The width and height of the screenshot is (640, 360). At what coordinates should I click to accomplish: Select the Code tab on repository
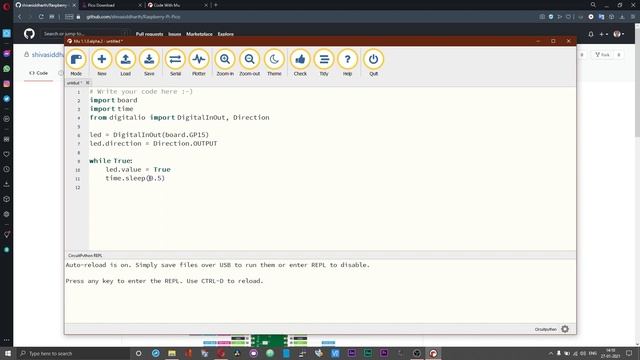(x=38, y=73)
